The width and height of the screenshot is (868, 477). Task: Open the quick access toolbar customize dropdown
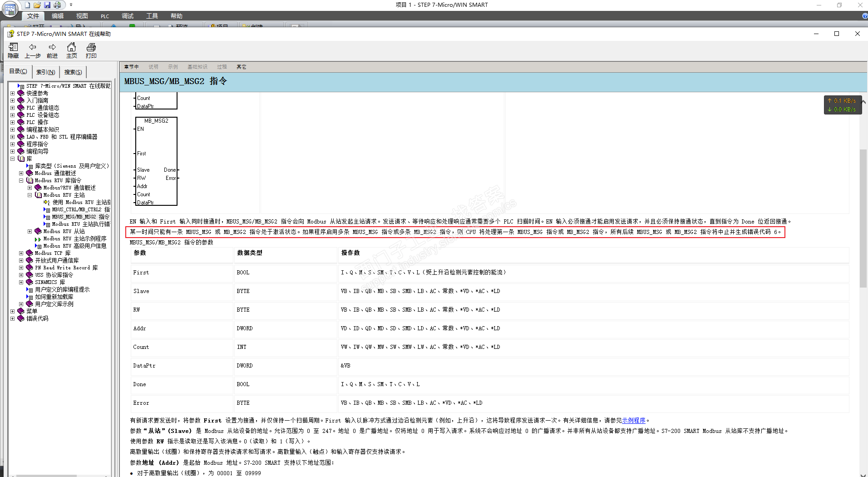(x=71, y=5)
